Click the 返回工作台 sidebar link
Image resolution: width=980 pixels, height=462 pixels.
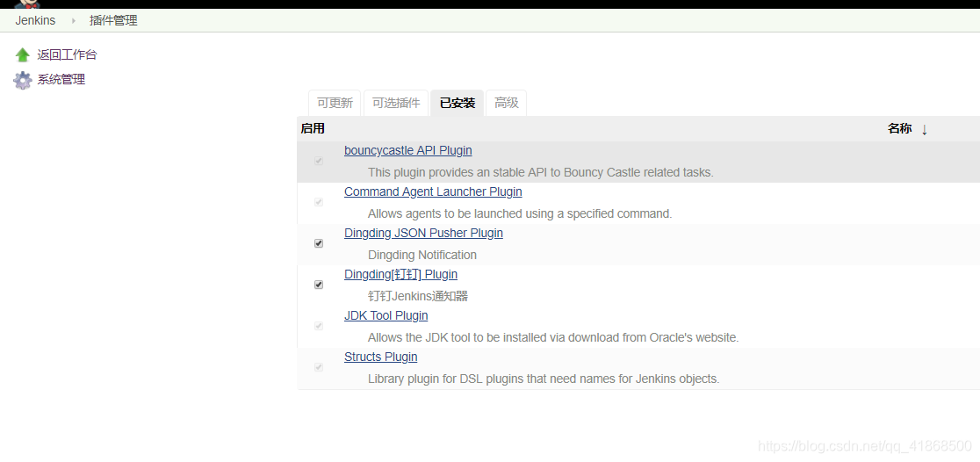tap(67, 55)
